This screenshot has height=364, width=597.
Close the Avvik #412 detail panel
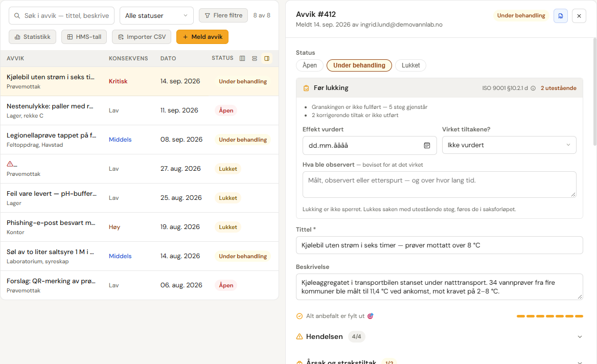coord(579,16)
